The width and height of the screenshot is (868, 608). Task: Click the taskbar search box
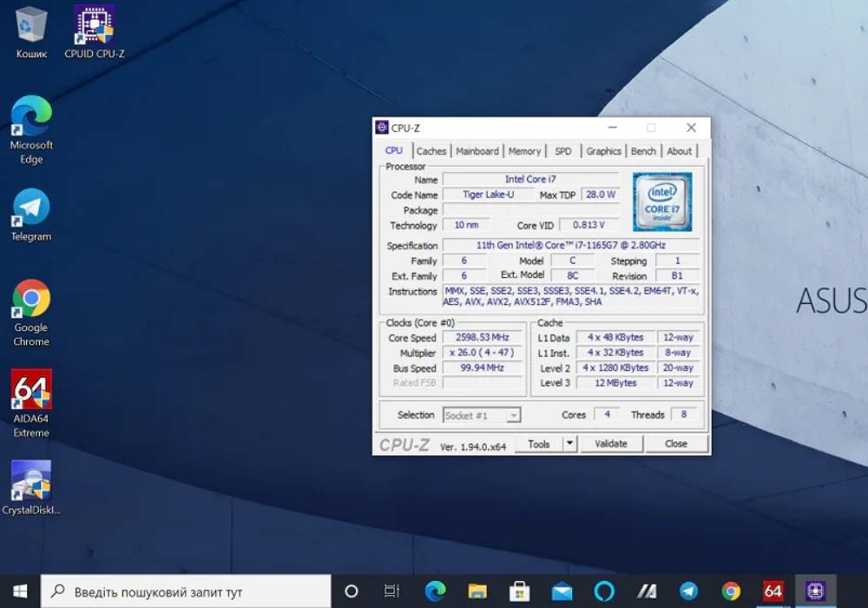pos(186,591)
